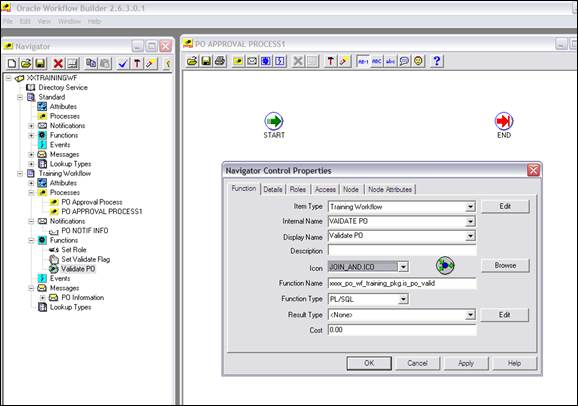The width and height of the screenshot is (578, 406).
Task: Click Edit button next to Result Type
Action: pyautogui.click(x=504, y=315)
